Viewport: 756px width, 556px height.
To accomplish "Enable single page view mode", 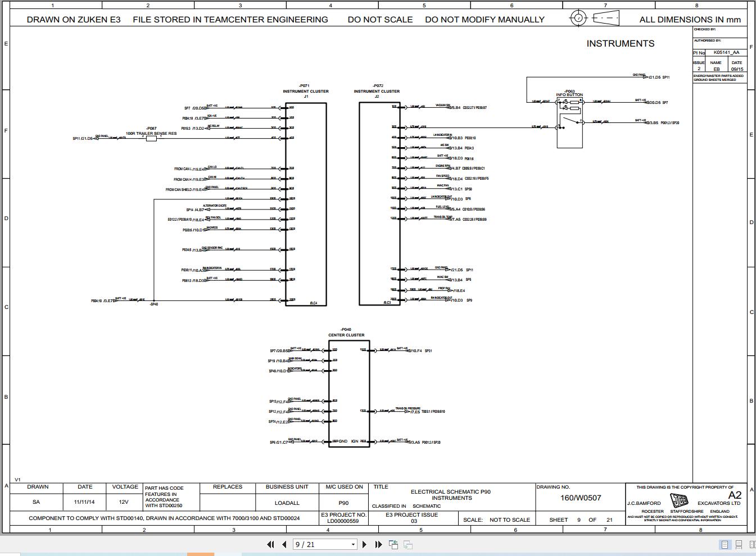I will (724, 544).
